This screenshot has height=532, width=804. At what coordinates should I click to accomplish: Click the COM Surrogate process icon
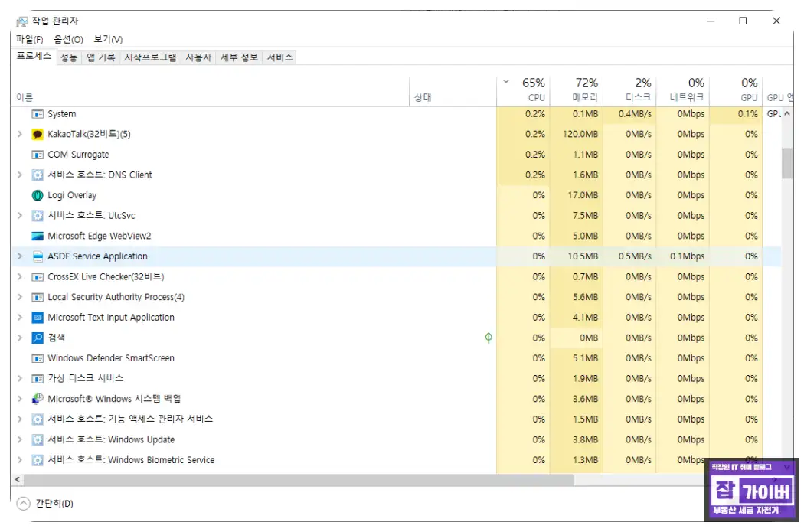38,155
